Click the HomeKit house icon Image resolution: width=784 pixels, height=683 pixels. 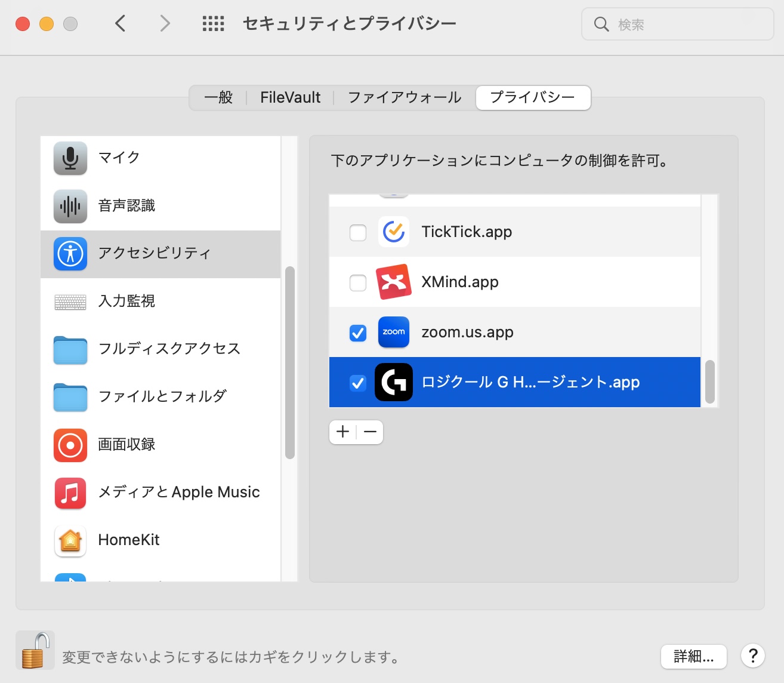(x=70, y=541)
